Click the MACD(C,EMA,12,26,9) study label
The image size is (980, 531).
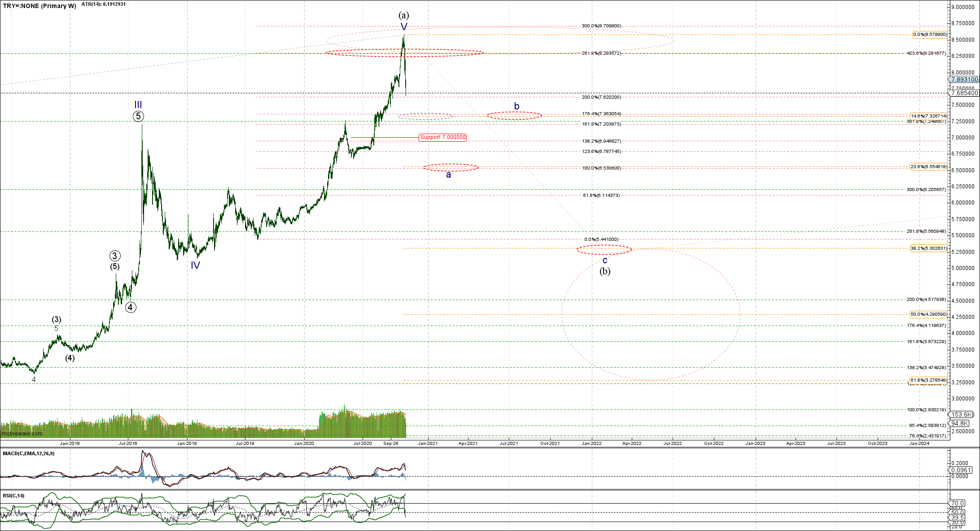[x=29, y=453]
